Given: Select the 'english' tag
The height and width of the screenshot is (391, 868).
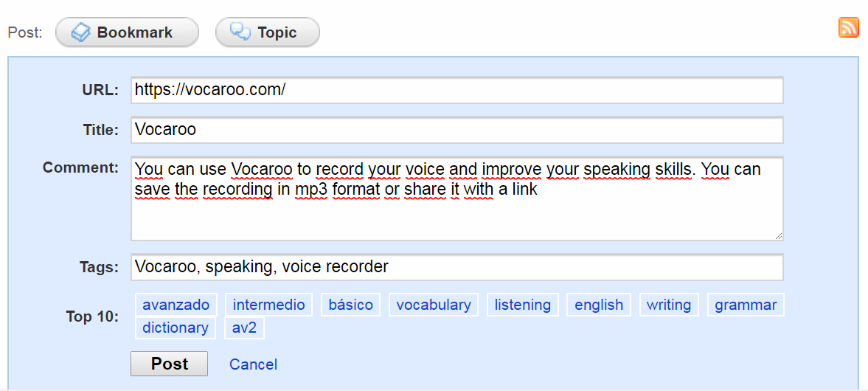Looking at the screenshot, I should (x=598, y=305).
